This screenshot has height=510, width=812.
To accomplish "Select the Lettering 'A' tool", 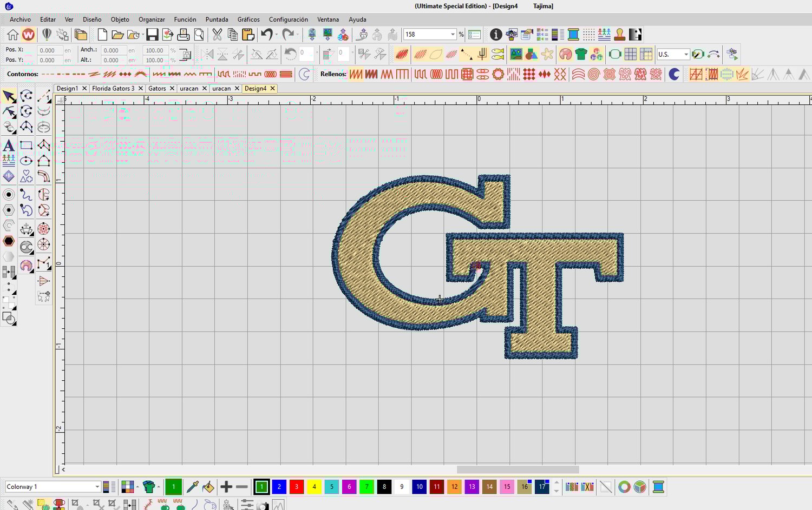I will pyautogui.click(x=9, y=145).
